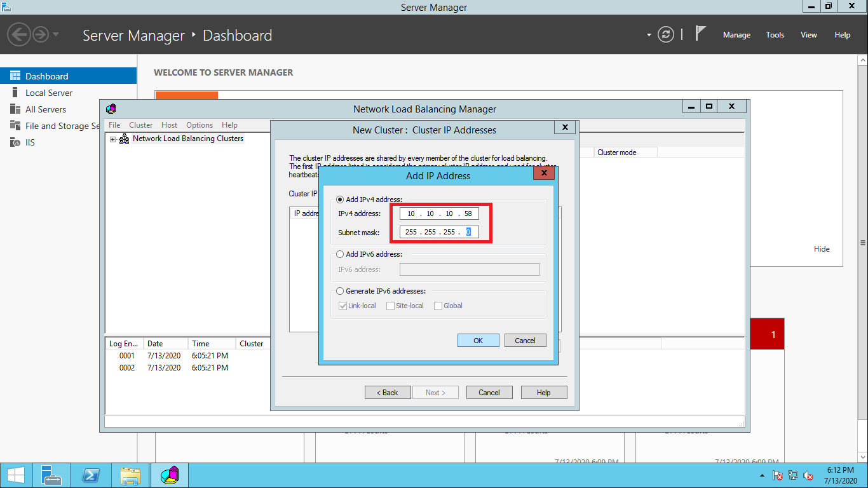Refresh the Server Manager dashboard
The height and width of the screenshot is (488, 868).
[665, 34]
